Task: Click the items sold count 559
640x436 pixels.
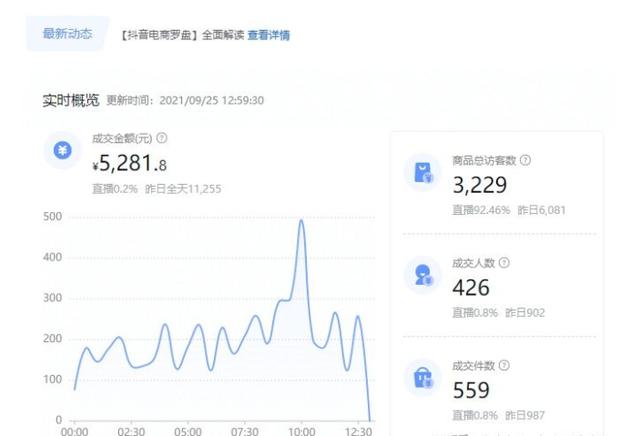Action: point(471,390)
